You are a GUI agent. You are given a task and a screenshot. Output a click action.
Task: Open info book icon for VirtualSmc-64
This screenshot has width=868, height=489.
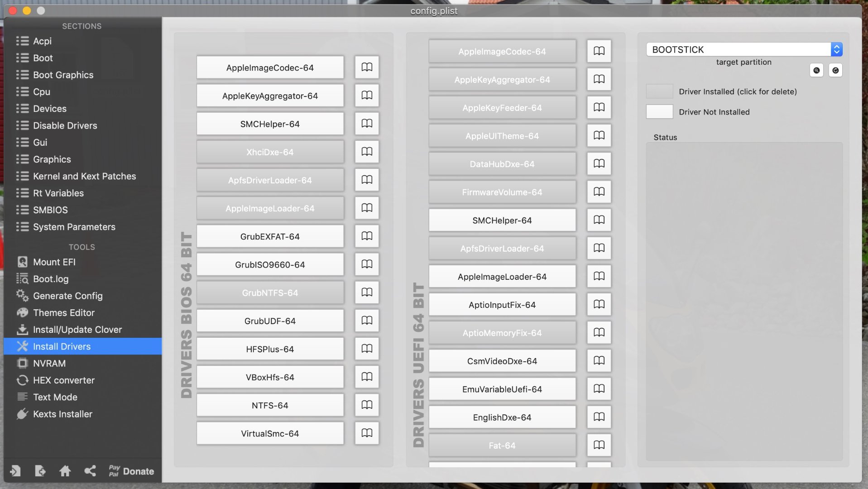point(367,433)
